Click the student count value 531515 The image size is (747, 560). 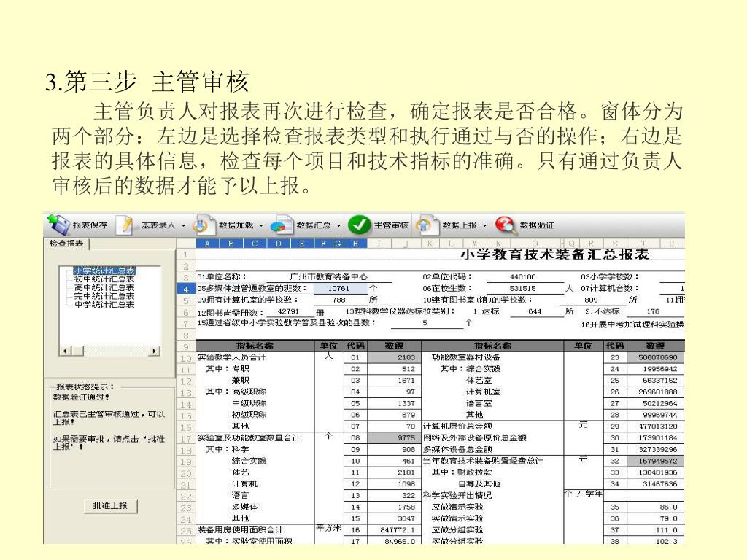pos(522,288)
